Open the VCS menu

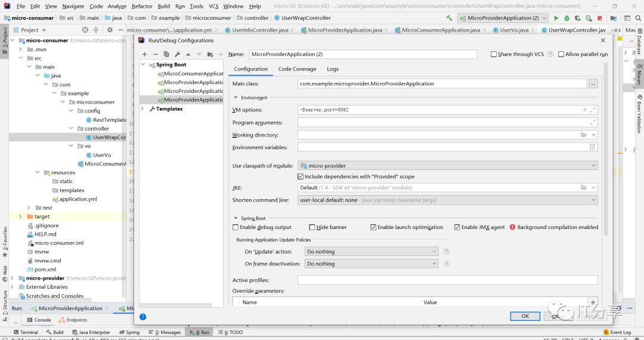click(x=213, y=6)
